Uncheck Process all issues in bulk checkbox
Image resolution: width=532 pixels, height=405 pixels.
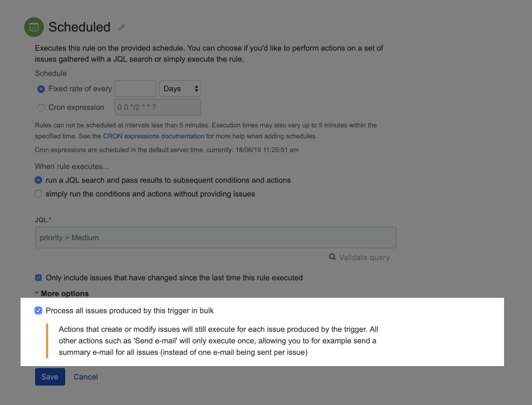click(38, 311)
